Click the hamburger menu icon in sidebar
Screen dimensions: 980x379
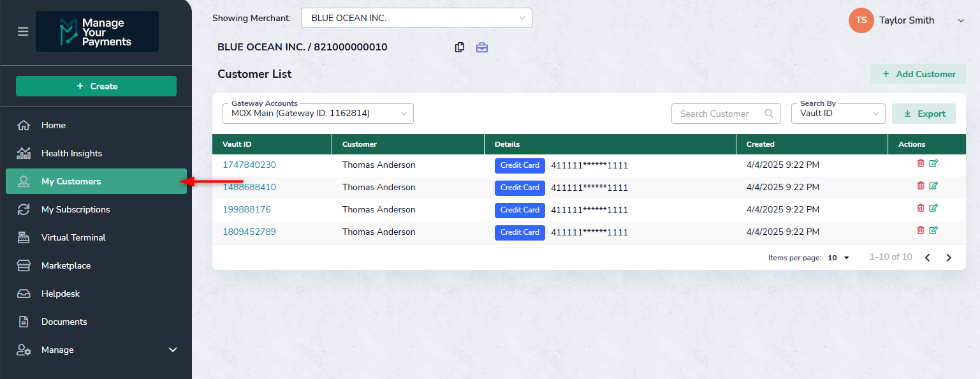pyautogui.click(x=23, y=31)
